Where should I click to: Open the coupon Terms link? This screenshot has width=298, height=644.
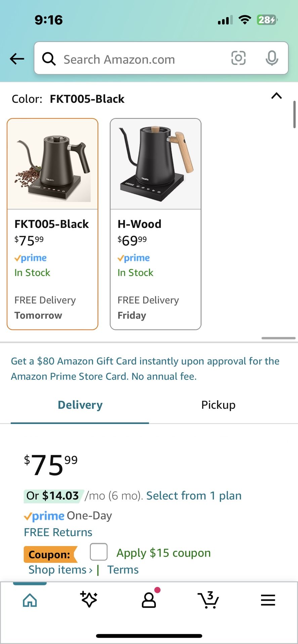123,570
